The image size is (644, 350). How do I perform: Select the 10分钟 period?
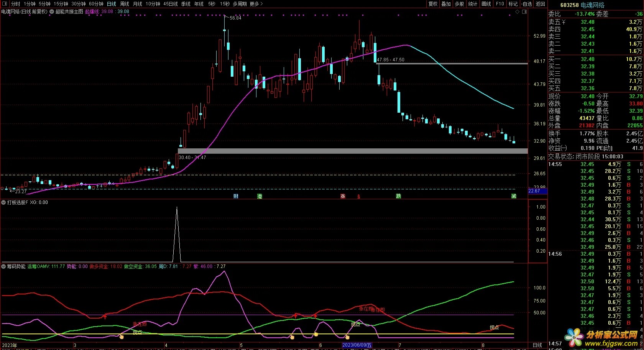153,4
